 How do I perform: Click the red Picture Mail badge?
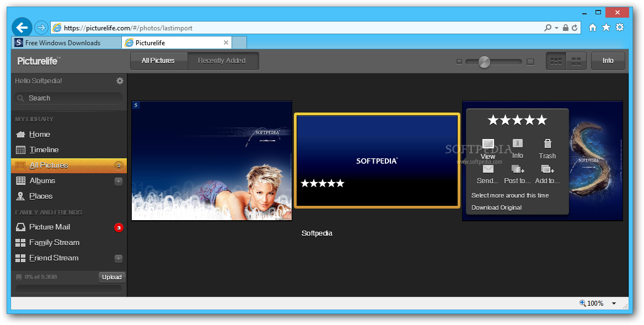[119, 227]
